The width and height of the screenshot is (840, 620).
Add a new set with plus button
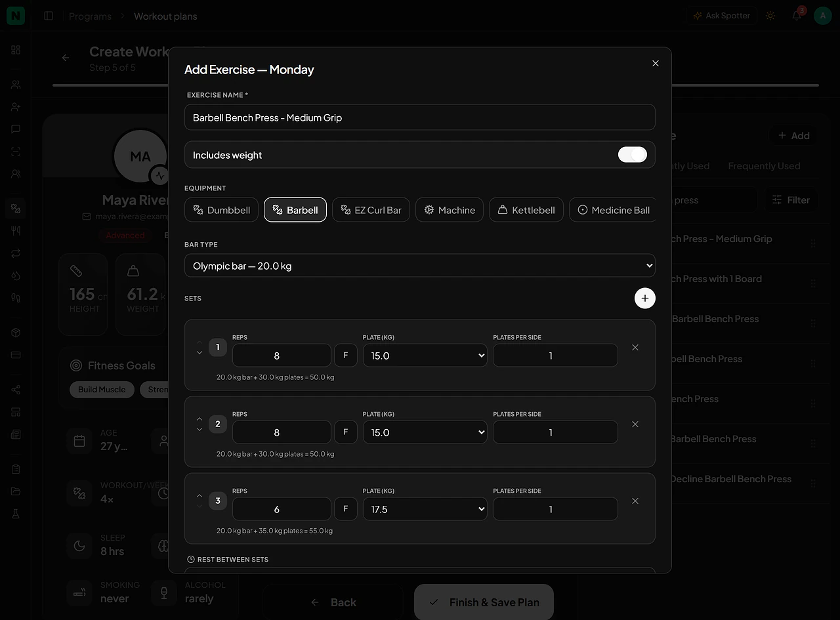[x=644, y=299]
